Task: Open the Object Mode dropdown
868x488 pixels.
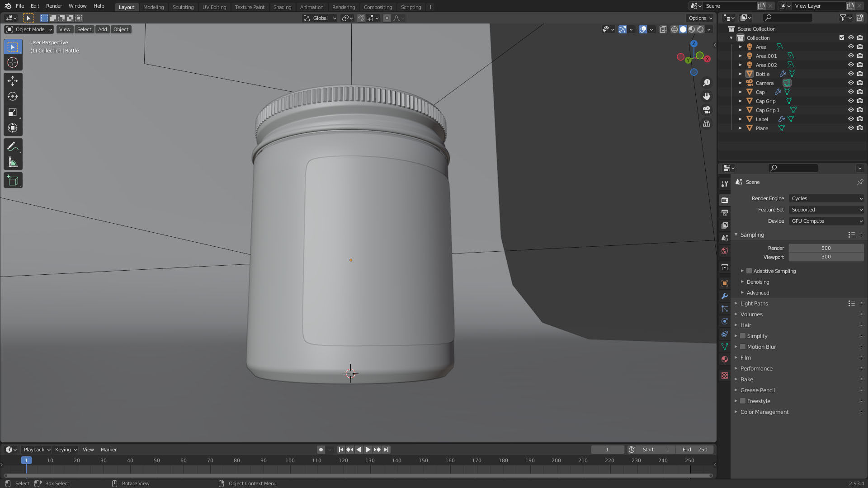Action: pos(29,29)
